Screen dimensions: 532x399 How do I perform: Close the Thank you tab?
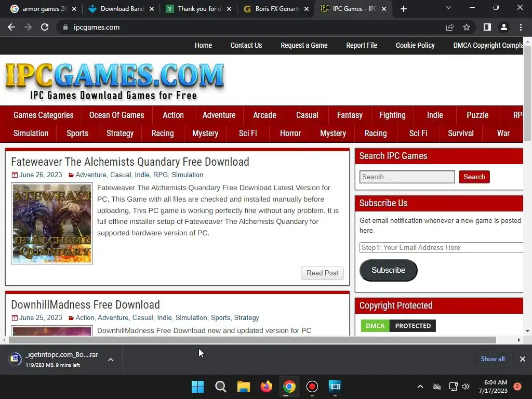coord(229,9)
